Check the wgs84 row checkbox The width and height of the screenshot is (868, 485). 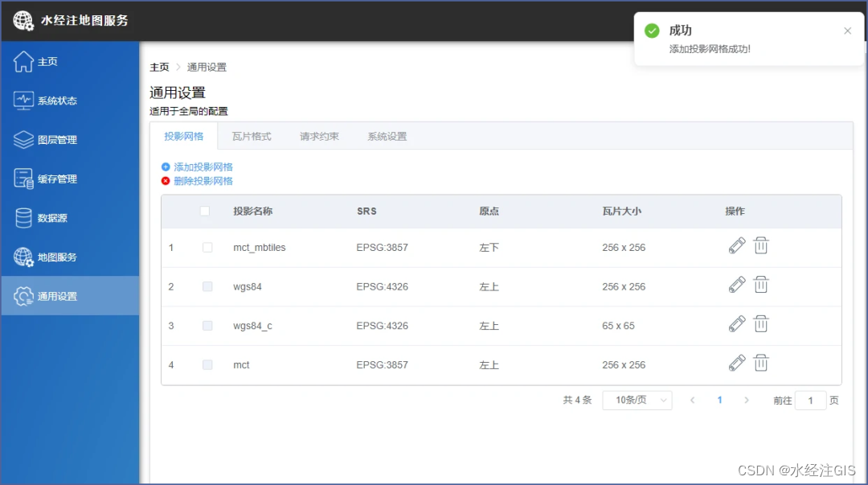(207, 286)
